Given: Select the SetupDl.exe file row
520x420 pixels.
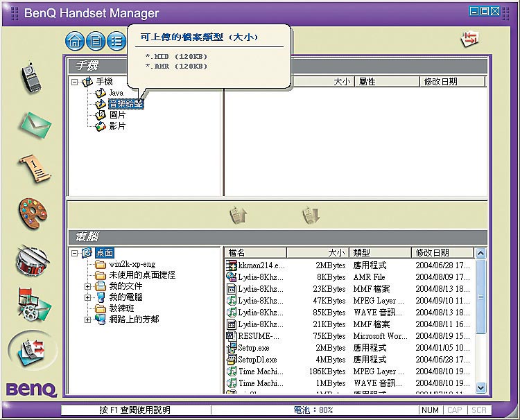Looking at the screenshot, I should click(348, 360).
